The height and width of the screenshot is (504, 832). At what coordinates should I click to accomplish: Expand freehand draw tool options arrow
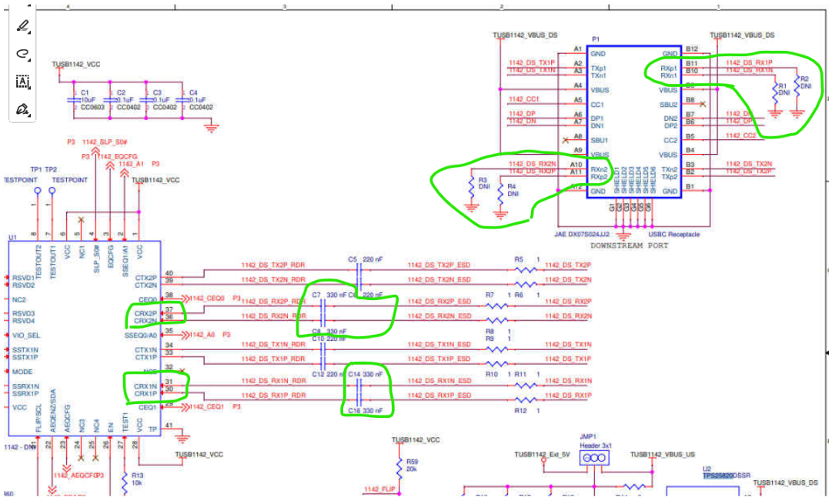(29, 60)
